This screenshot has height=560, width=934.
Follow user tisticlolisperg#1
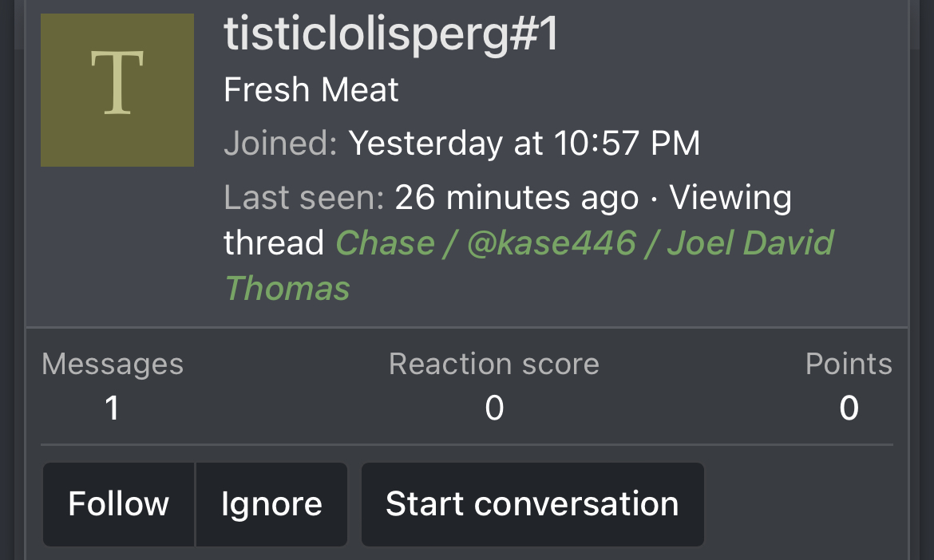point(118,504)
